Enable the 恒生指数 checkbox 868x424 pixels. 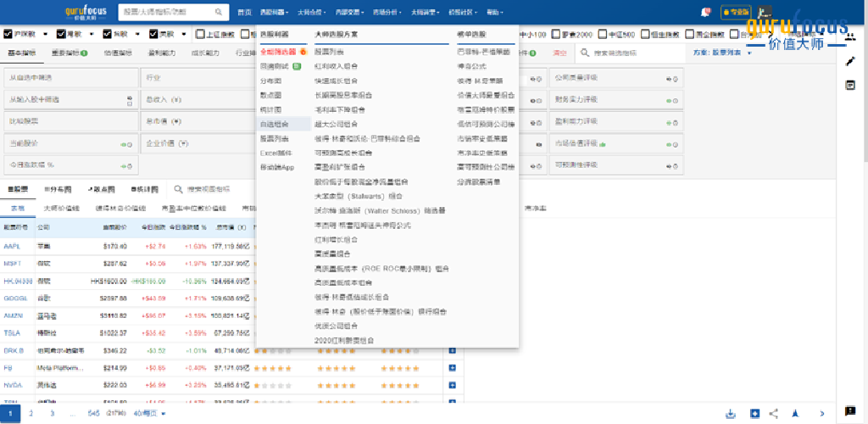click(x=645, y=34)
